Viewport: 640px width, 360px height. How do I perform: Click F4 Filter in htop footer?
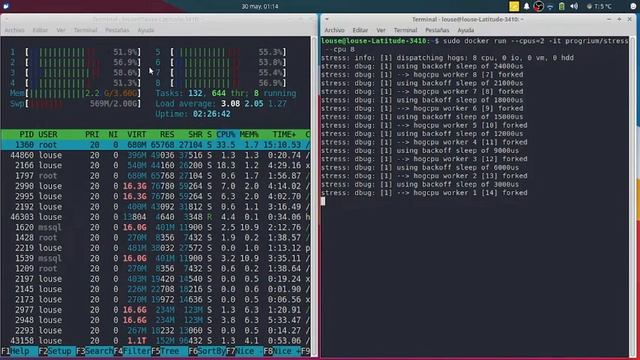click(x=132, y=351)
